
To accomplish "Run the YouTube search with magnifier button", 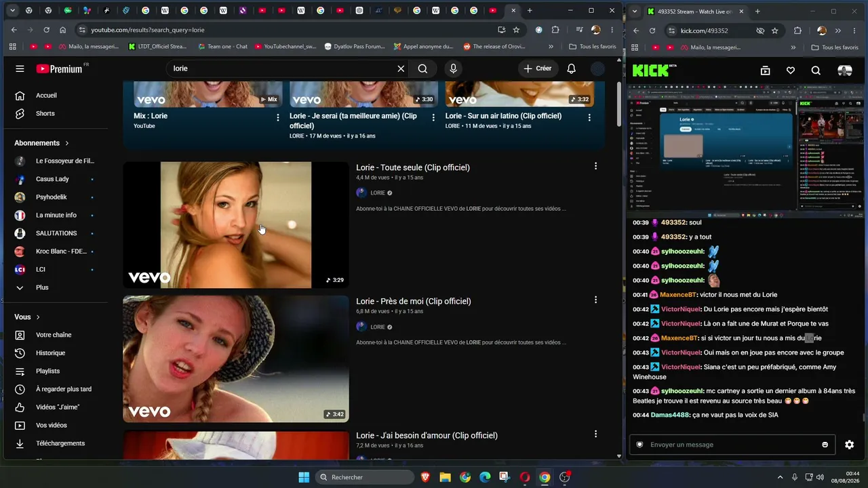I will [422, 68].
